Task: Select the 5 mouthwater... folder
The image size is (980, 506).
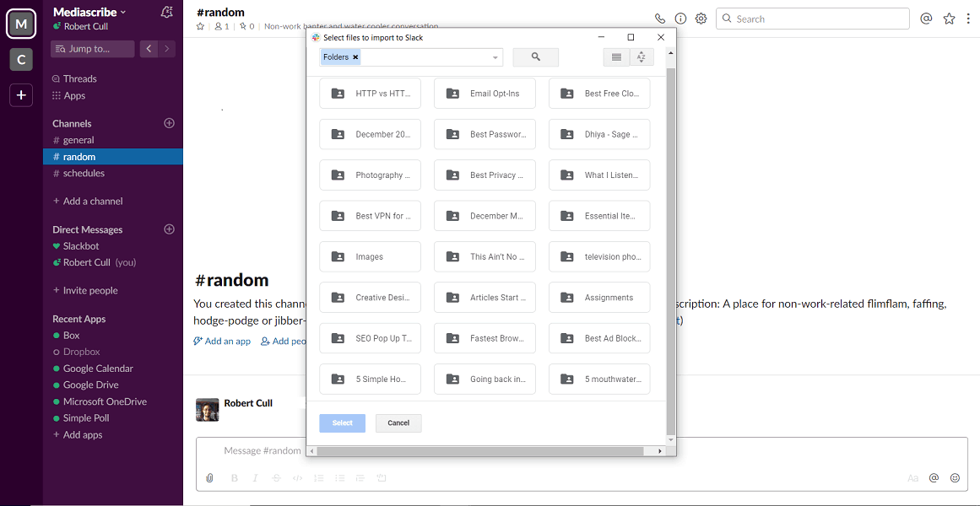Action: [x=599, y=379]
